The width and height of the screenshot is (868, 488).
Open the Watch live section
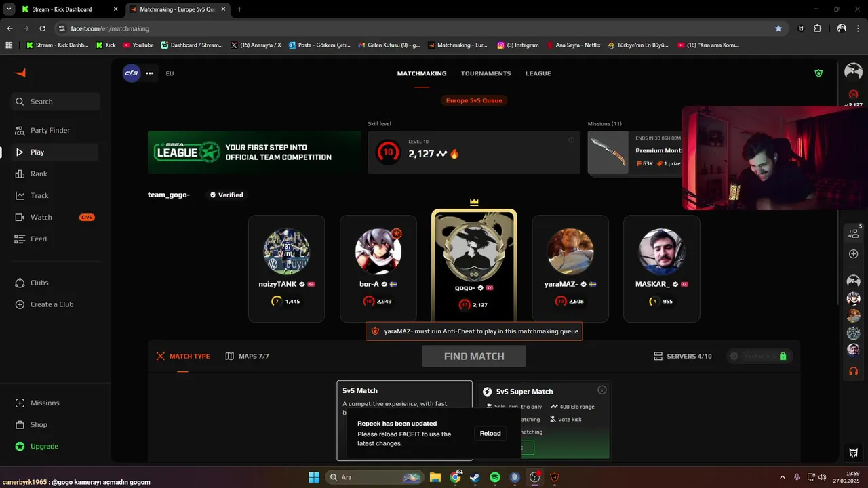click(56, 217)
